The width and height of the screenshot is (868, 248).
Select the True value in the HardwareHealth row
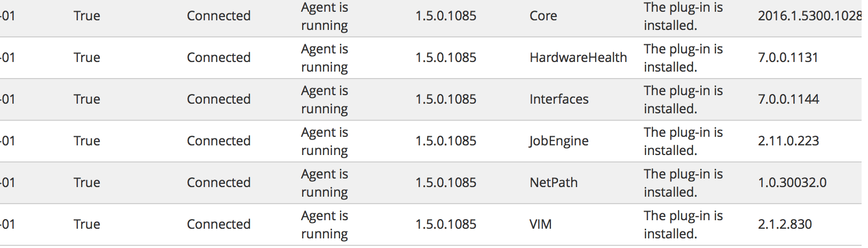pos(87,58)
